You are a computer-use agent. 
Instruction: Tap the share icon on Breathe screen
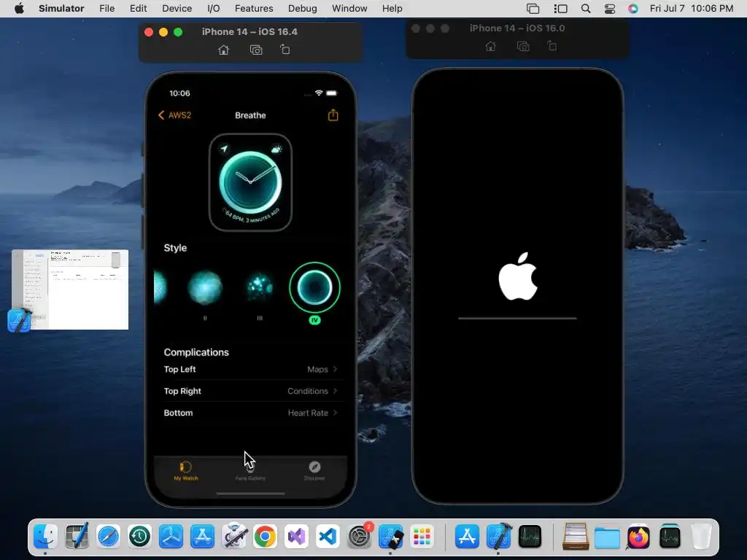[x=333, y=114]
